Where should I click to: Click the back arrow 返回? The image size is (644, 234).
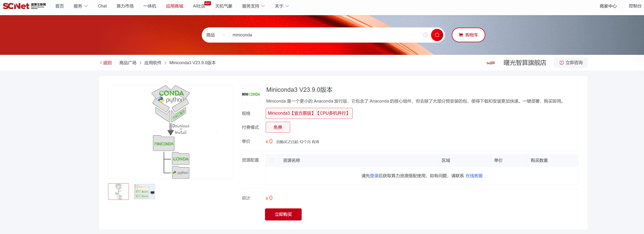(x=106, y=63)
